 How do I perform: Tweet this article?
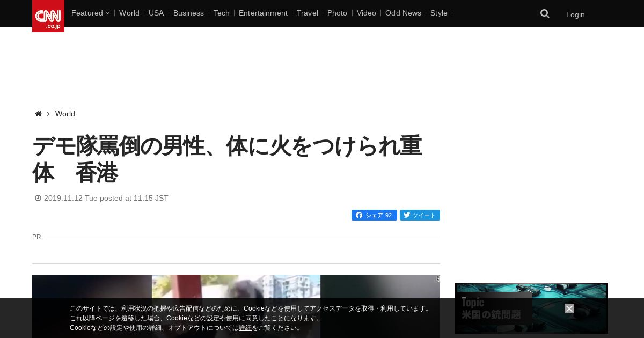420,215
